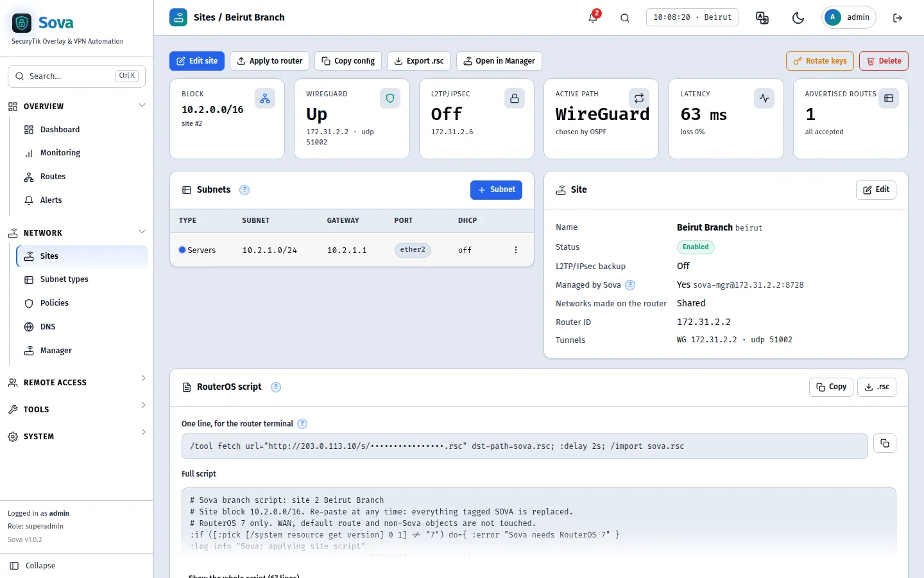Click the logout icon
This screenshot has height=578, width=924.
coord(898,17)
